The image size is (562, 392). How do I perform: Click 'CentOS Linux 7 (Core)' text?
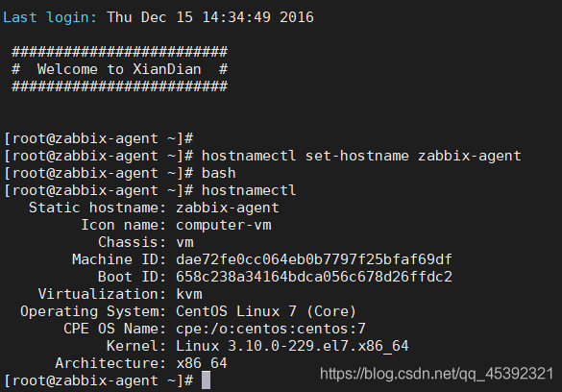[266, 311]
